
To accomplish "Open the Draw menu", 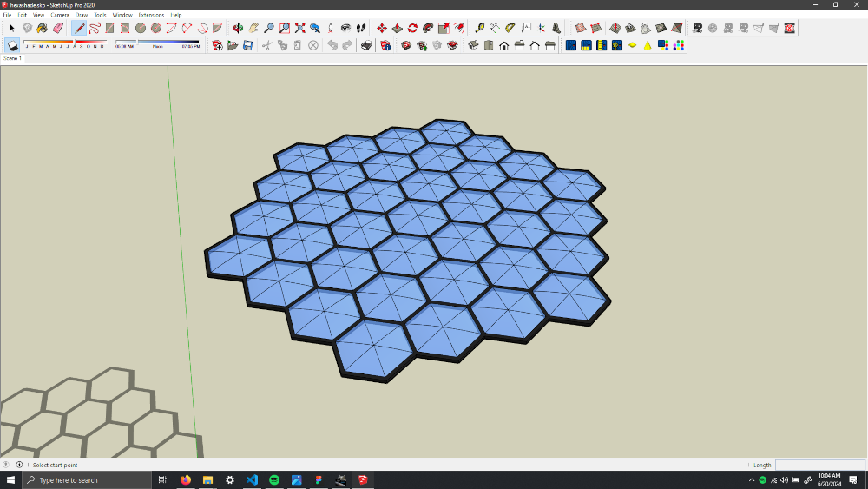I will [82, 15].
